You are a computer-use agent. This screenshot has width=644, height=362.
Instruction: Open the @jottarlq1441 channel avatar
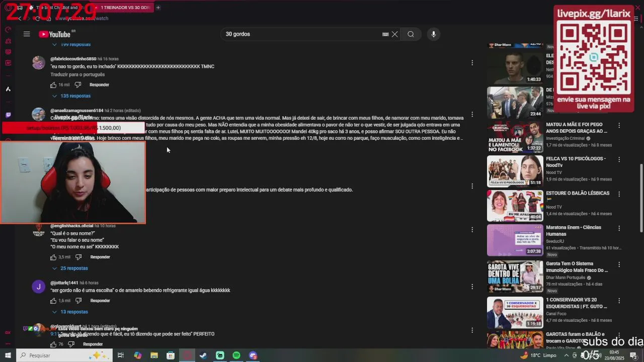39,287
